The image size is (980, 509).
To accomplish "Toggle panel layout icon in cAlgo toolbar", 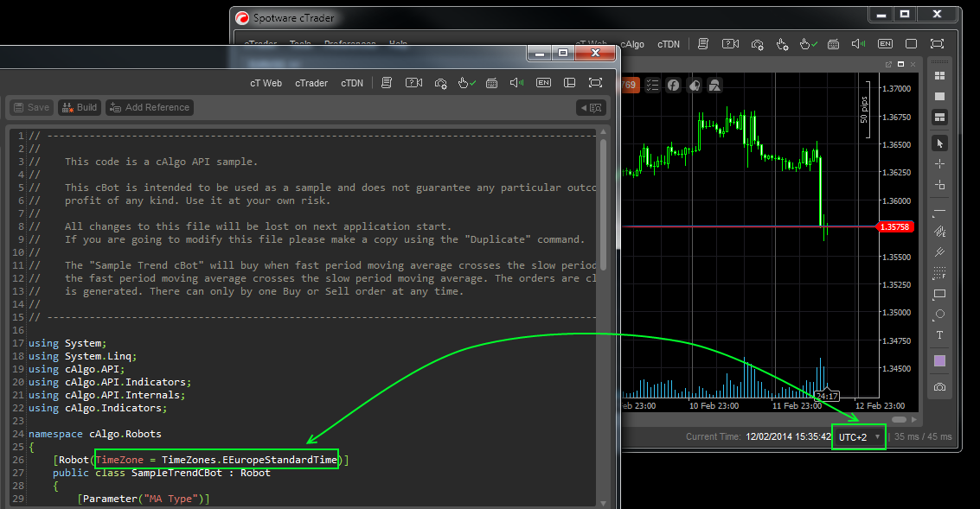I will pos(569,82).
